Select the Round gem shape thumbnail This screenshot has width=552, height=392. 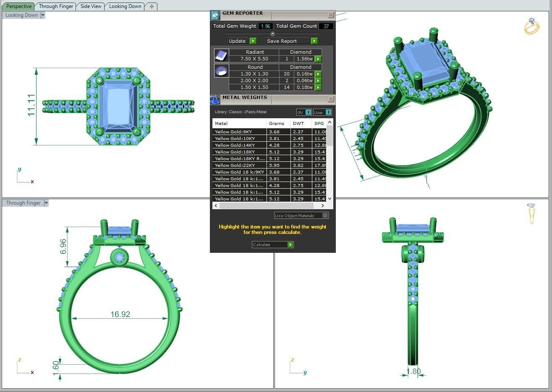[221, 70]
